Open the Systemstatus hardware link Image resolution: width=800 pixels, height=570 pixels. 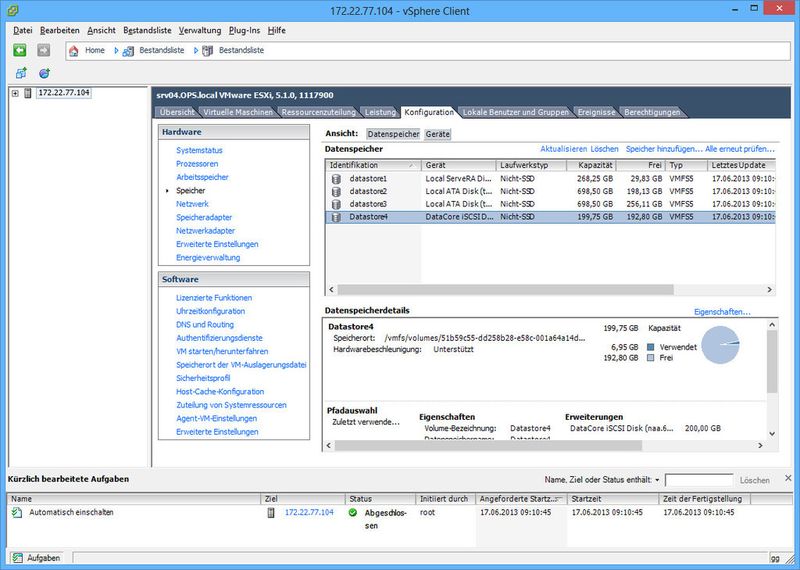tap(199, 151)
